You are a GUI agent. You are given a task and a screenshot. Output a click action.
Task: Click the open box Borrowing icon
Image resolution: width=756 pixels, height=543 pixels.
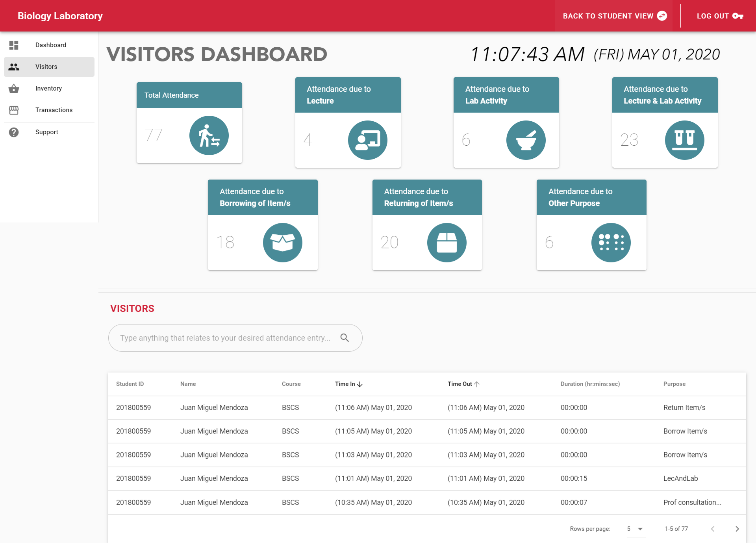[x=282, y=243]
